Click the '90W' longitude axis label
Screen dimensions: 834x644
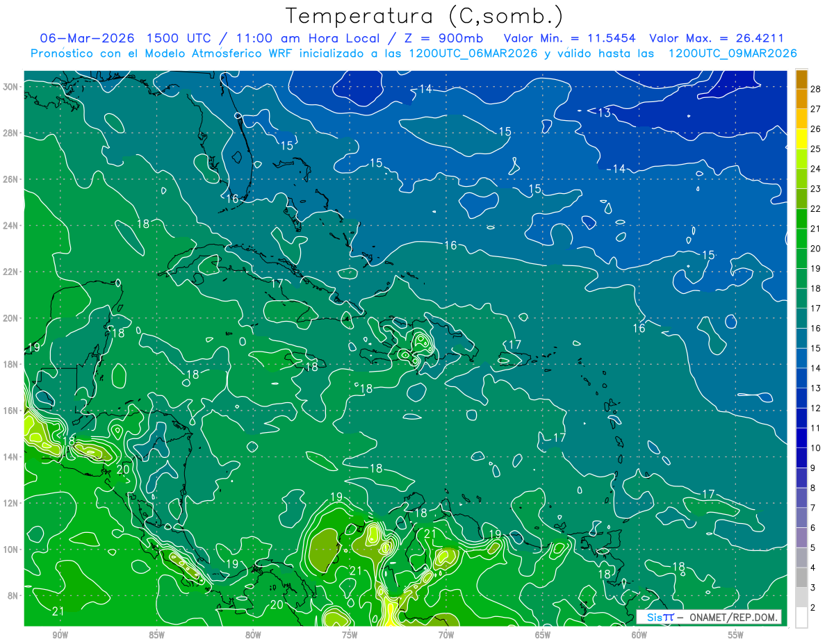click(60, 634)
